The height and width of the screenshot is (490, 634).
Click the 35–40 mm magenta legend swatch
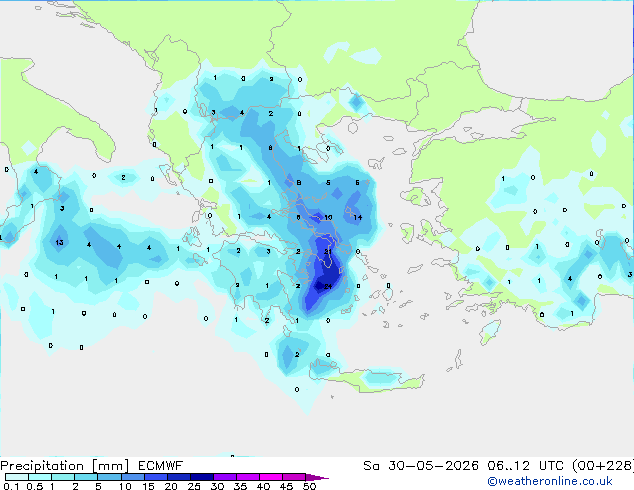click(x=247, y=477)
